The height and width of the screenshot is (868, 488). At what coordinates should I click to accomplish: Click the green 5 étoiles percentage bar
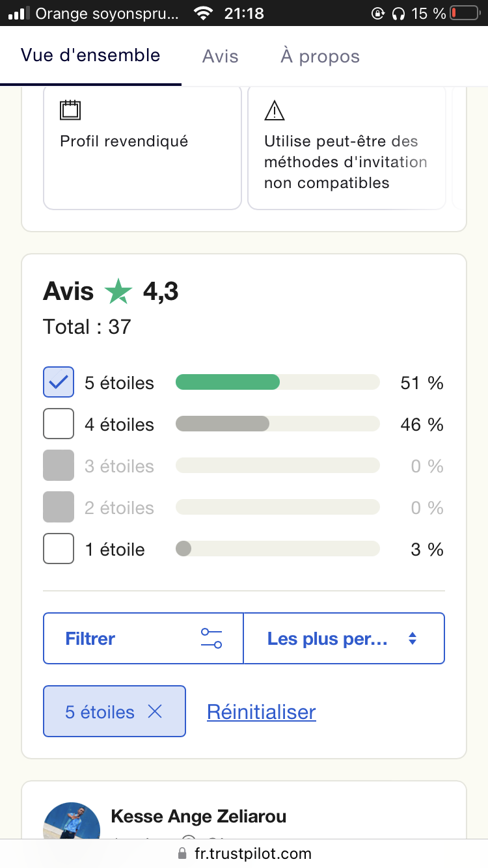pyautogui.click(x=228, y=383)
